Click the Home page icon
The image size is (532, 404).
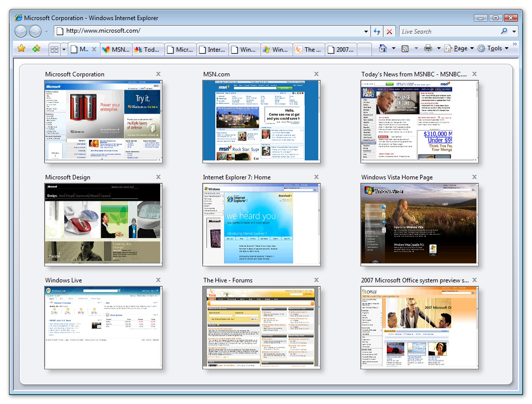pyautogui.click(x=383, y=48)
